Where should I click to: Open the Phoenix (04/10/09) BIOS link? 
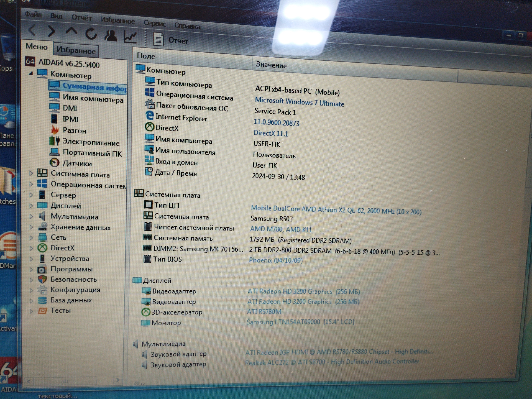coord(275,260)
